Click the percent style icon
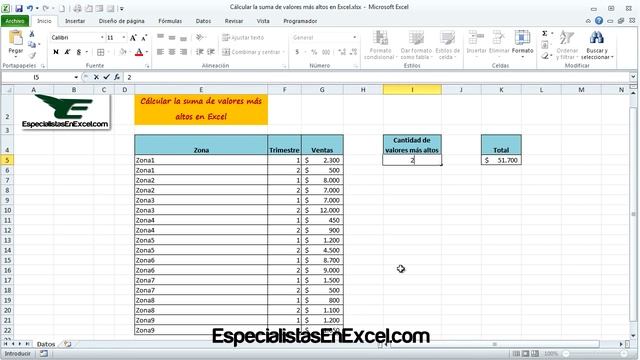Screen dimensions: 640x360 (x=314, y=52)
